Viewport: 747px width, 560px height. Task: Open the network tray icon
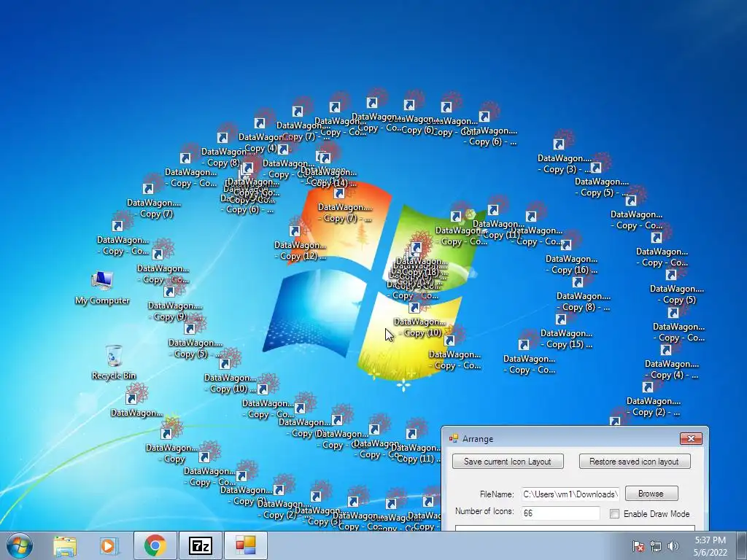656,546
